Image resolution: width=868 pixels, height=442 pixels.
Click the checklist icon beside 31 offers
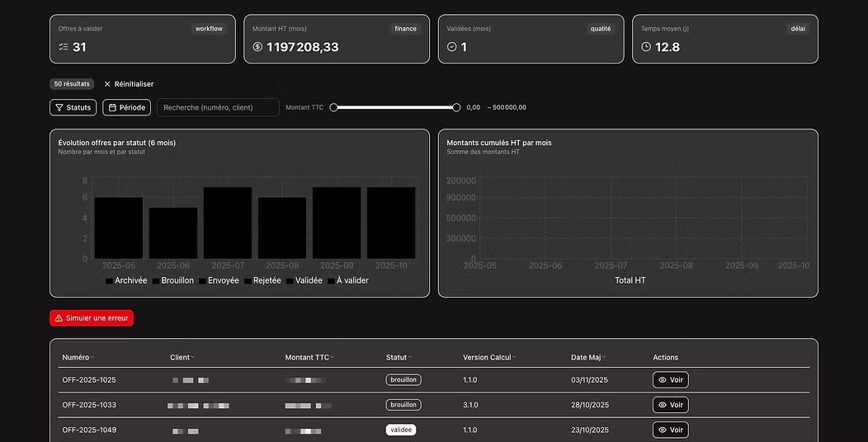[x=64, y=47]
